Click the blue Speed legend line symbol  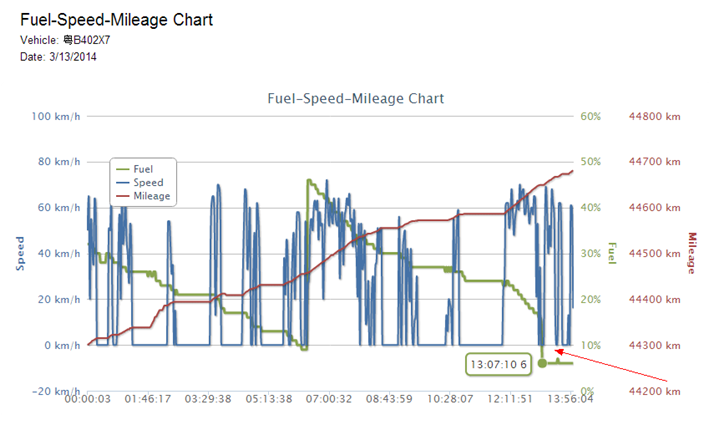pyautogui.click(x=123, y=183)
